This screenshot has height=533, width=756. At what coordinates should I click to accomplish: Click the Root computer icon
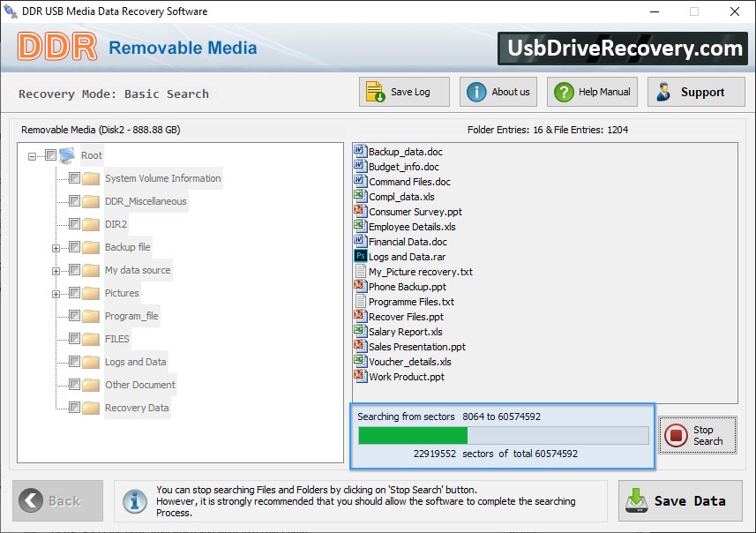[x=67, y=155]
